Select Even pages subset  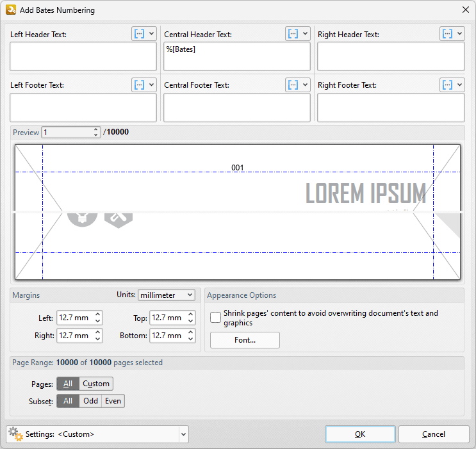tap(113, 401)
